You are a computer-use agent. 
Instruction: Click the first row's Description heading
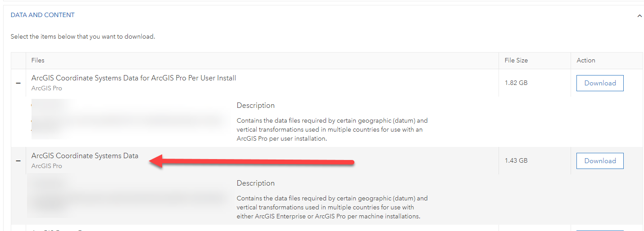pyautogui.click(x=255, y=106)
